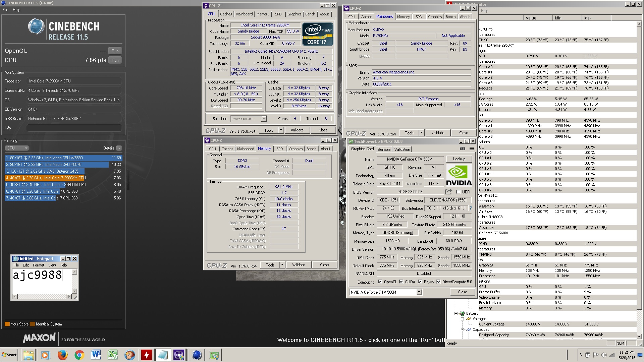Open SPD tab in CPU-Z Memory window
The height and width of the screenshot is (362, 644).
279,149
